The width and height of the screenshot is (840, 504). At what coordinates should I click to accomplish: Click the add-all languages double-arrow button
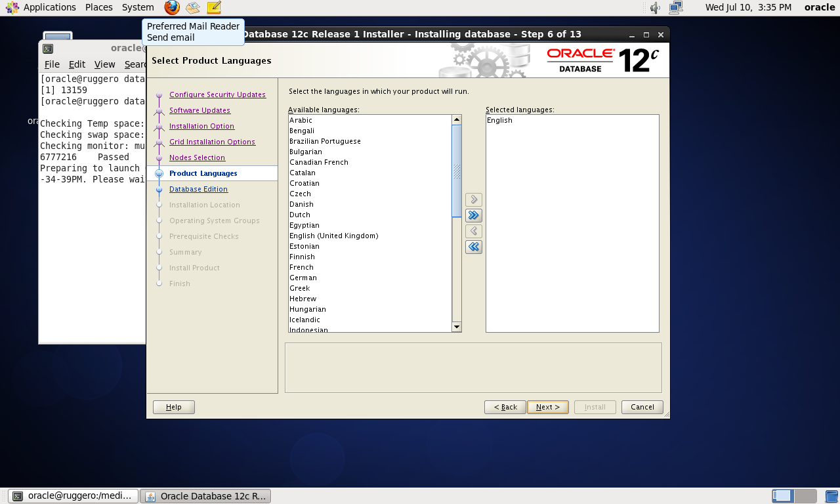tap(473, 215)
